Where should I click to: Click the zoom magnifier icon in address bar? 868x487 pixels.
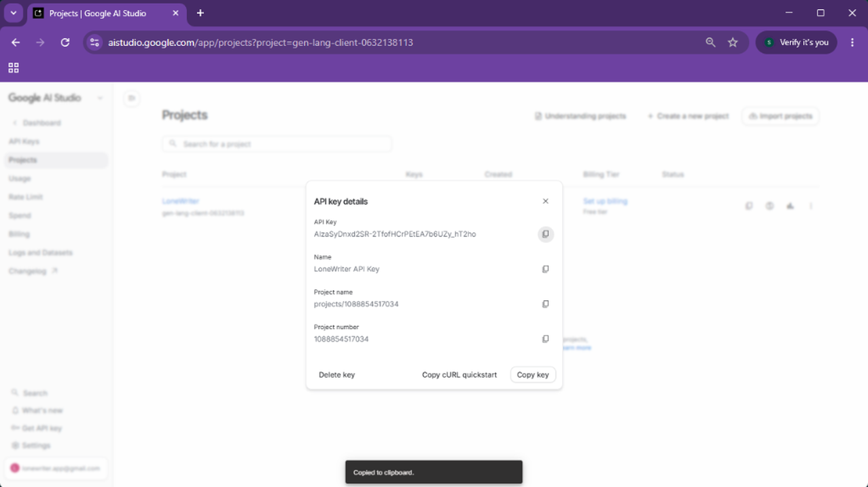[710, 42]
